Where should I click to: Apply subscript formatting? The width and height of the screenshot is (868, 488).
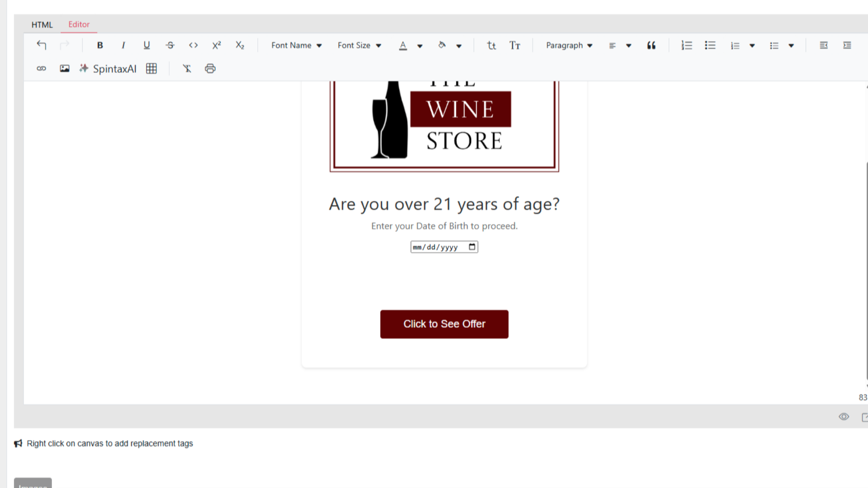240,45
